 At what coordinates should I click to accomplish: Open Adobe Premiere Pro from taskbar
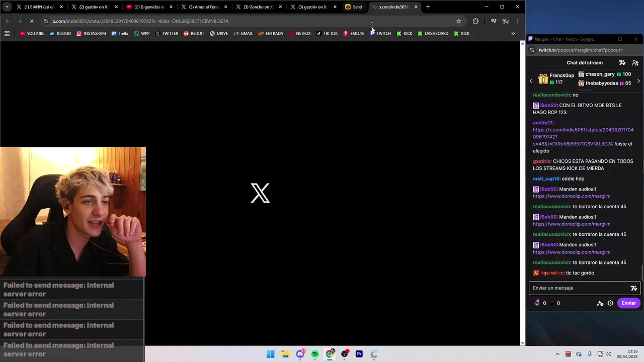point(359,354)
